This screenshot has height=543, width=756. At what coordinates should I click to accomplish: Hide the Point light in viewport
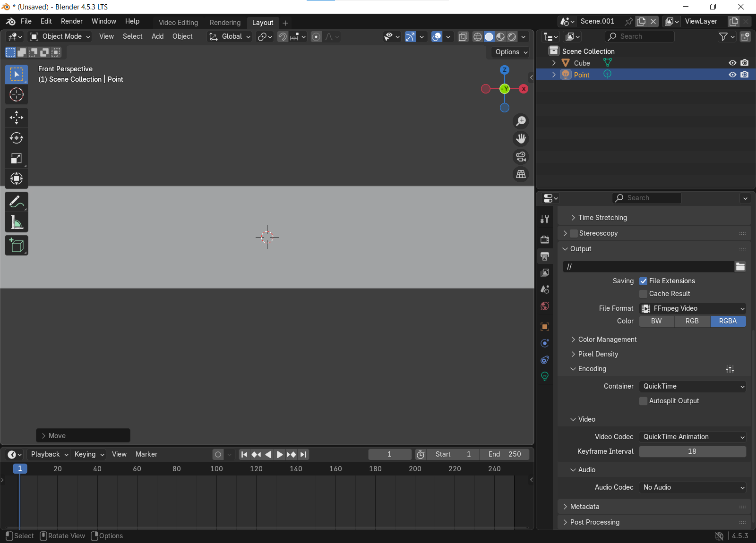[x=732, y=75]
